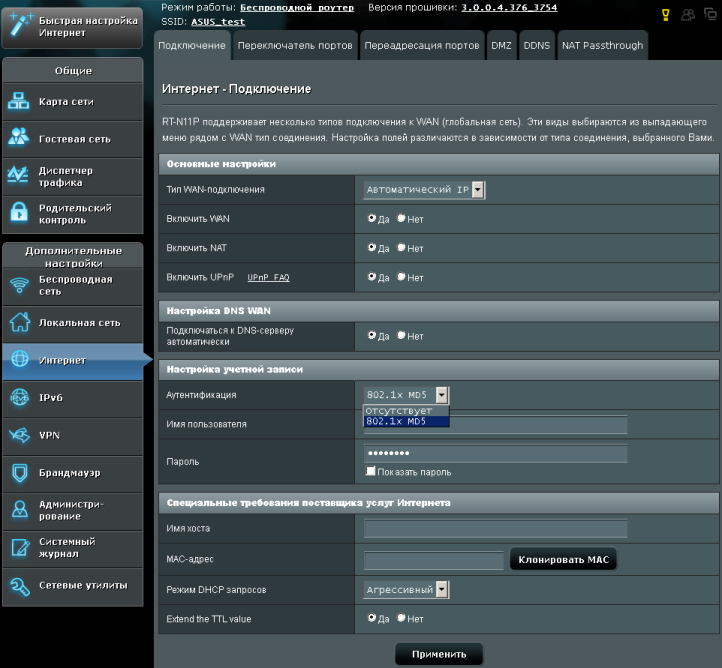Screen dimensions: 722x668
Task: Click the Traffic Manager (Диспетчер трафика) icon
Action: point(18,175)
